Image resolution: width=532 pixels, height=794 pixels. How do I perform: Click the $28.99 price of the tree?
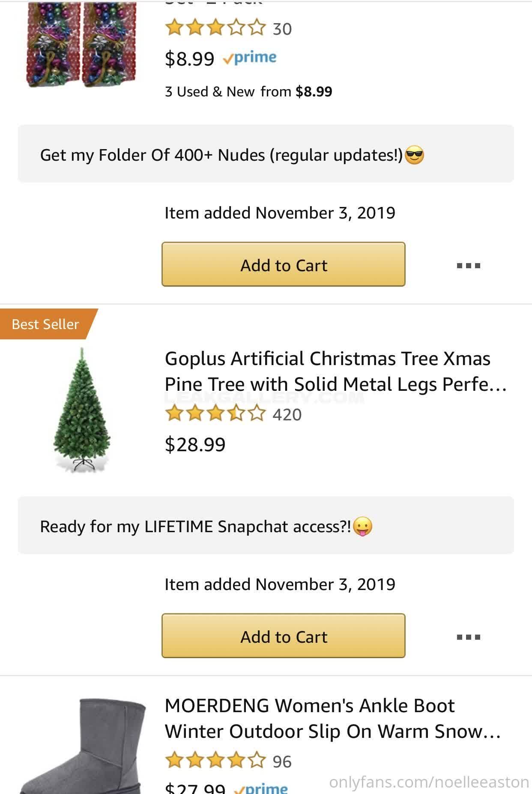[195, 444]
